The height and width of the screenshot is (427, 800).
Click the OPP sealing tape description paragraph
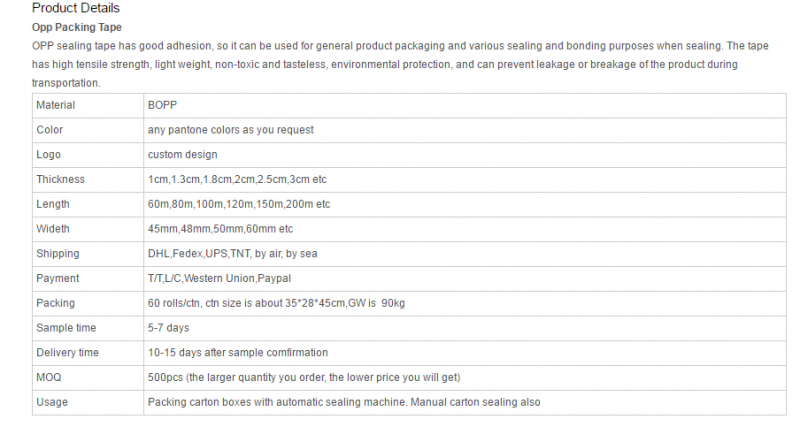tap(400, 64)
